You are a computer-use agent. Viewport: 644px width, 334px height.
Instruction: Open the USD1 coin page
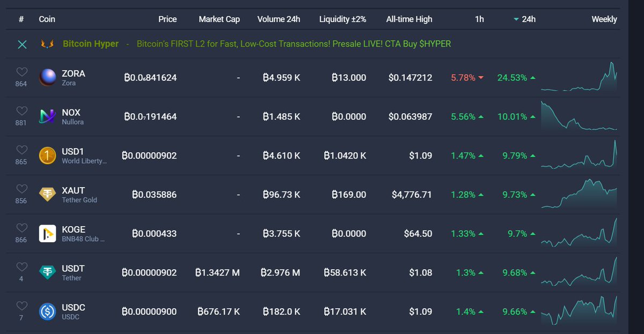(73, 151)
